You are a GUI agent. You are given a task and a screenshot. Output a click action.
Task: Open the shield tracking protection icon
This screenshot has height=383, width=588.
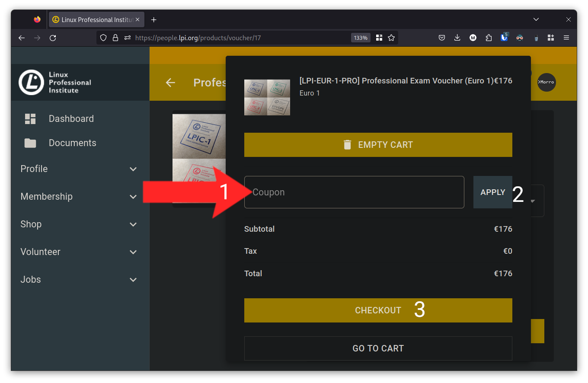103,38
